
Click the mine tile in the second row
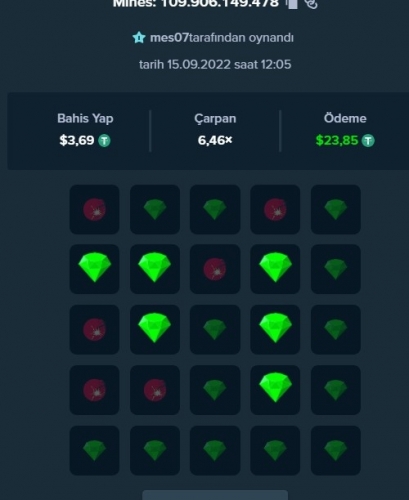pyautogui.click(x=215, y=269)
